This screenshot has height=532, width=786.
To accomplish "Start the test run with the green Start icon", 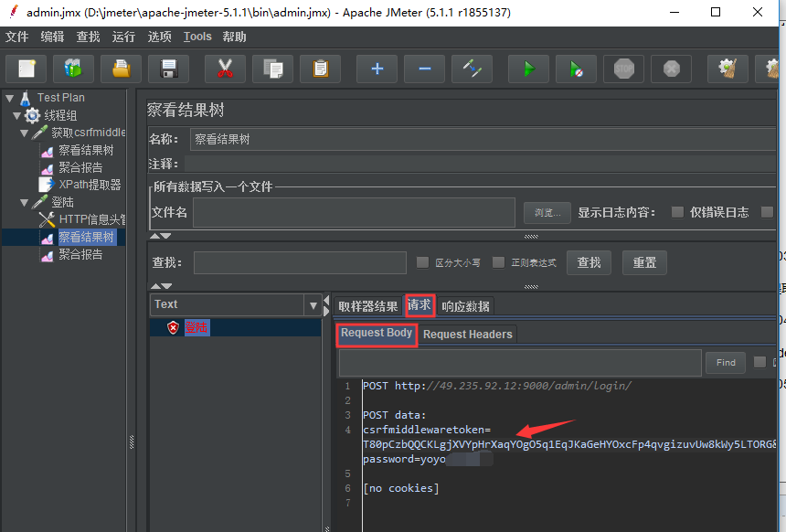I will (x=528, y=68).
